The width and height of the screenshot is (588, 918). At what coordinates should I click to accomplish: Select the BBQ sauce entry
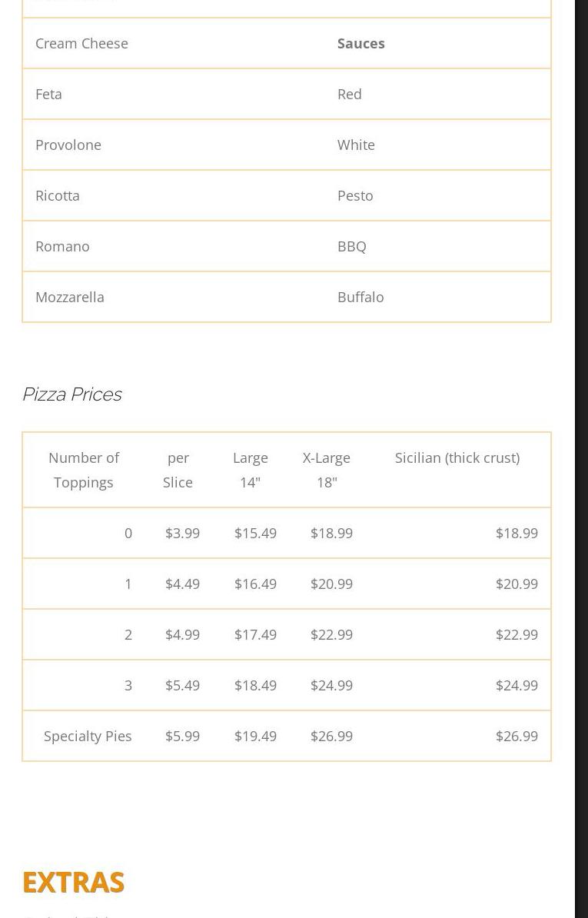(351, 246)
